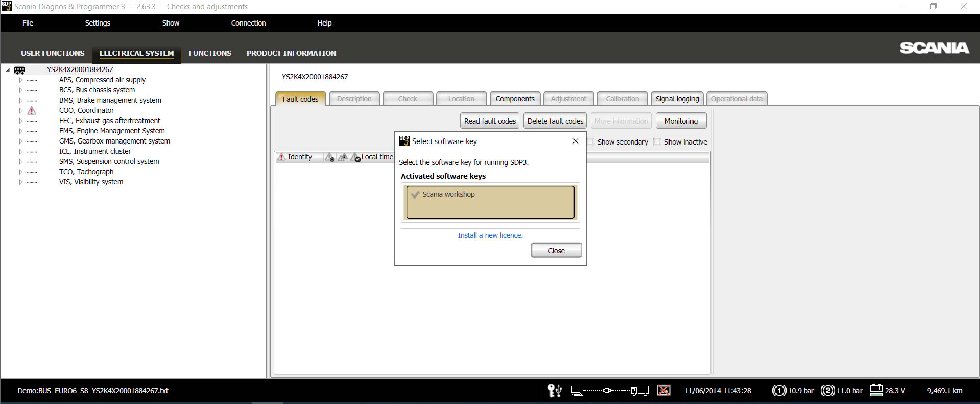Image resolution: width=980 pixels, height=404 pixels.
Task: Select the TCO, Tachograph tree item
Action: pyautogui.click(x=86, y=172)
